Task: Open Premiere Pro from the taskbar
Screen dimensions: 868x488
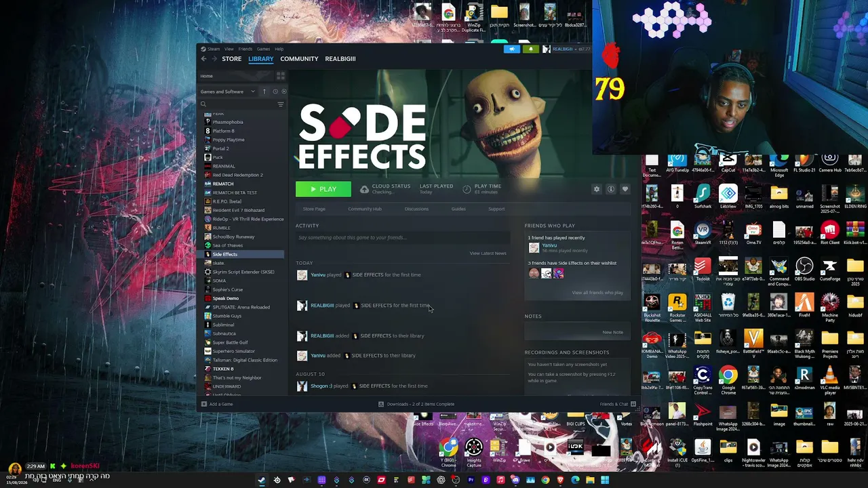Action: coord(471,481)
